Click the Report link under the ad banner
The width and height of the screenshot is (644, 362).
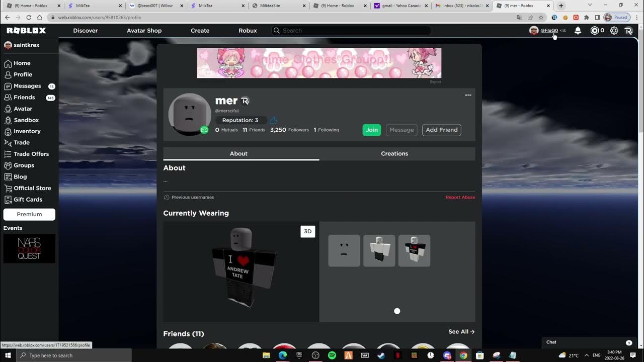coord(436,82)
